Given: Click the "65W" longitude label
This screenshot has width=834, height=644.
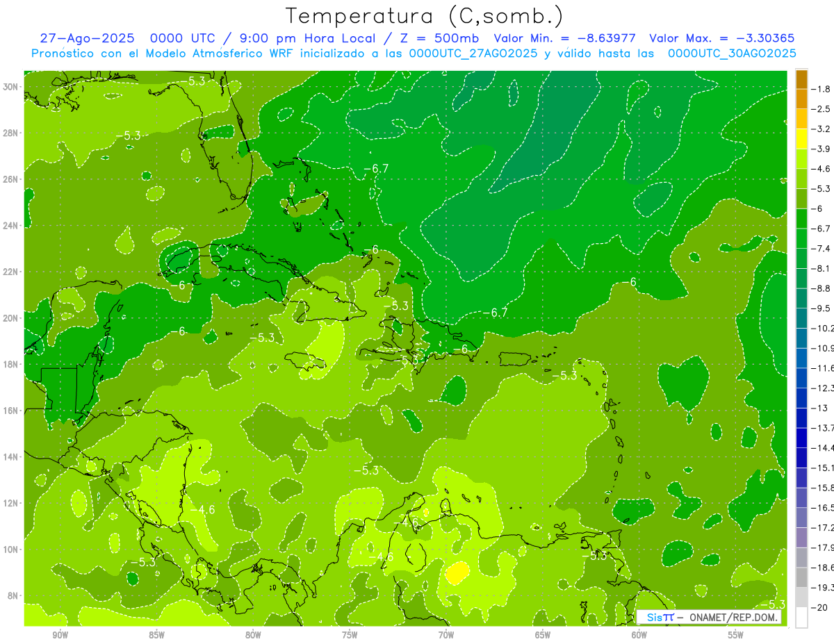Looking at the screenshot, I should pos(543,636).
